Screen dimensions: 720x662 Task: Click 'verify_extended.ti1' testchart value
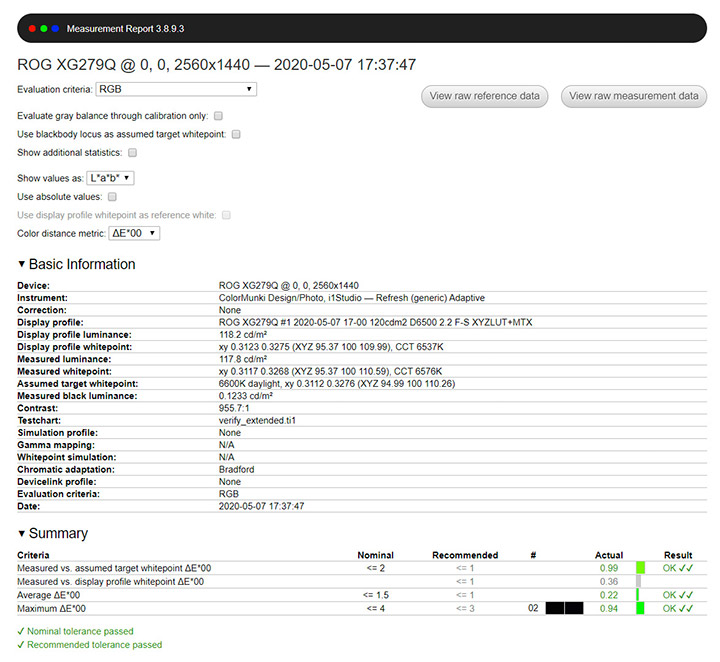(257, 421)
